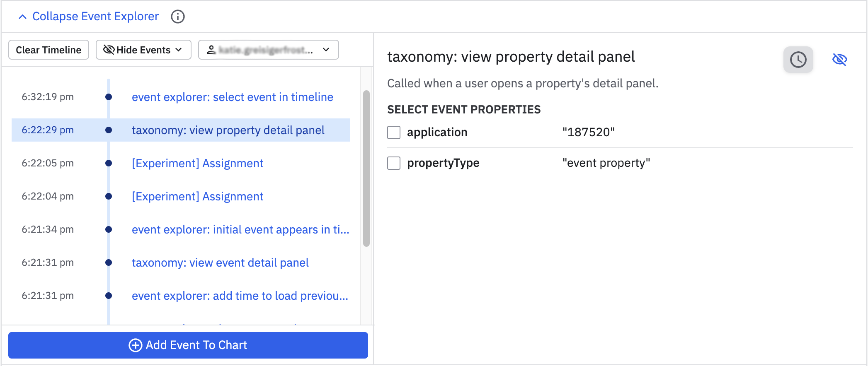
Task: Select the highlighted taxonomy: view property detail panel row
Action: click(228, 130)
